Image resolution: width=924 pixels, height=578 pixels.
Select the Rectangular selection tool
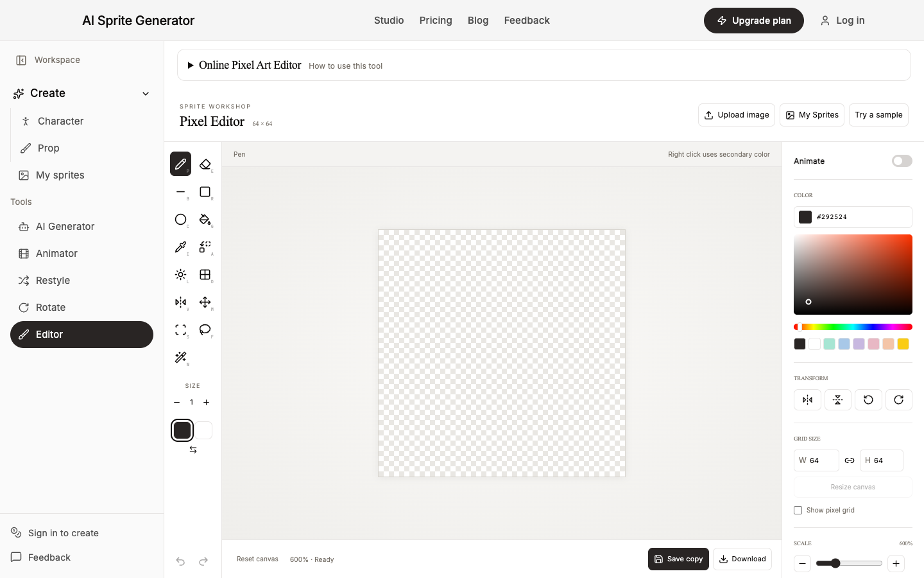[180, 329]
